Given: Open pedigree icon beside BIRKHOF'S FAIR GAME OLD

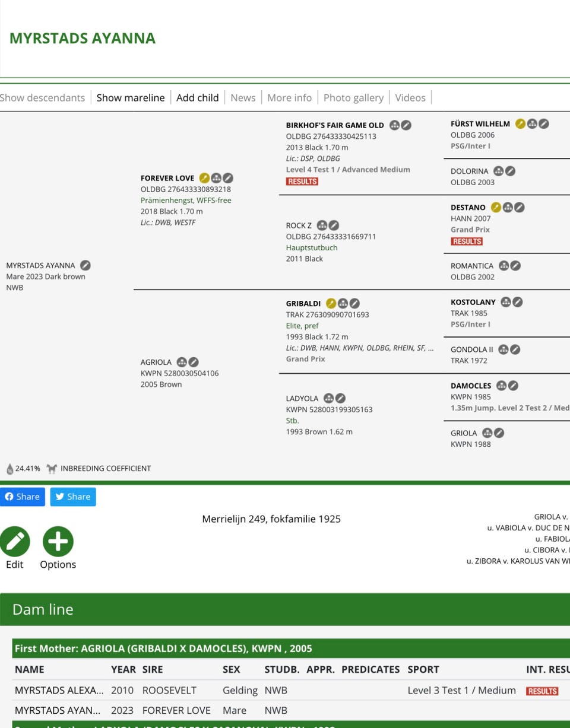Looking at the screenshot, I should pyautogui.click(x=394, y=125).
